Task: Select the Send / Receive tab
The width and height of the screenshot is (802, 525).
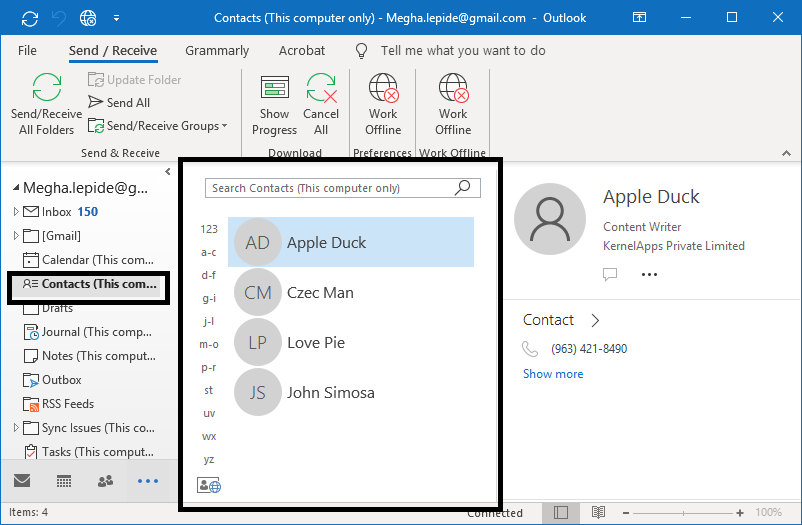Action: [x=113, y=51]
